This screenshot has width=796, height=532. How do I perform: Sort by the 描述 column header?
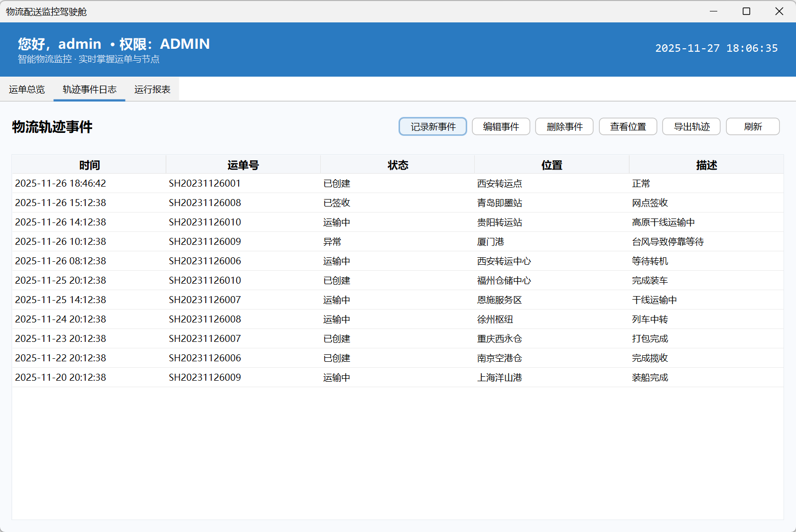(x=706, y=165)
